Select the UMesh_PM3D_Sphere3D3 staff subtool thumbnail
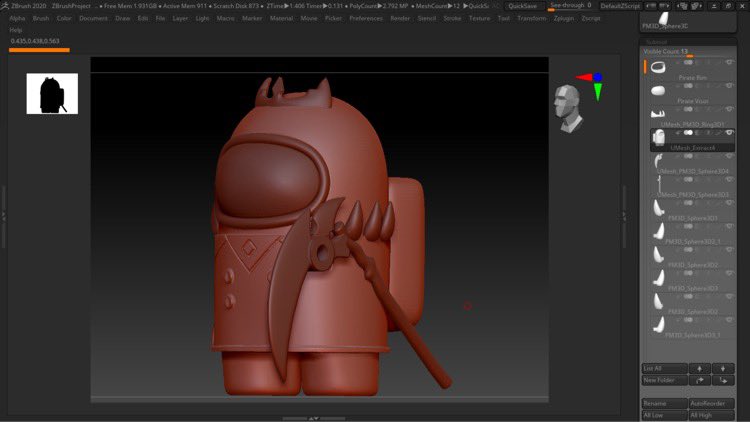 [x=659, y=184]
